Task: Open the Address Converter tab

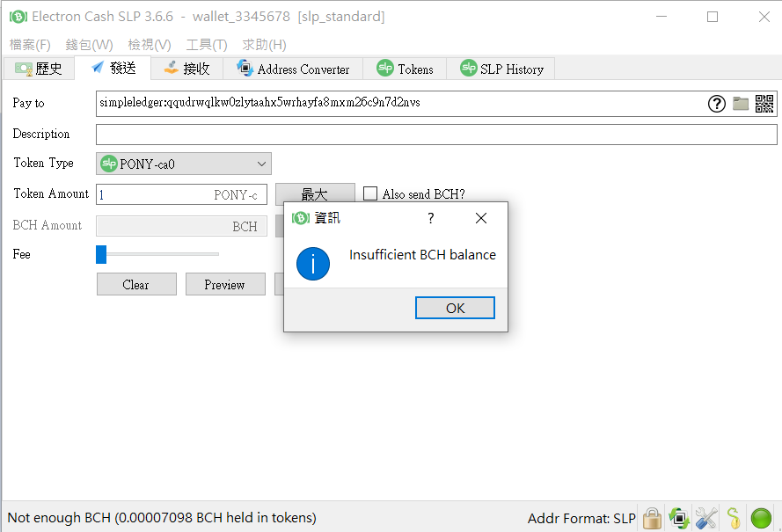Action: pos(293,69)
